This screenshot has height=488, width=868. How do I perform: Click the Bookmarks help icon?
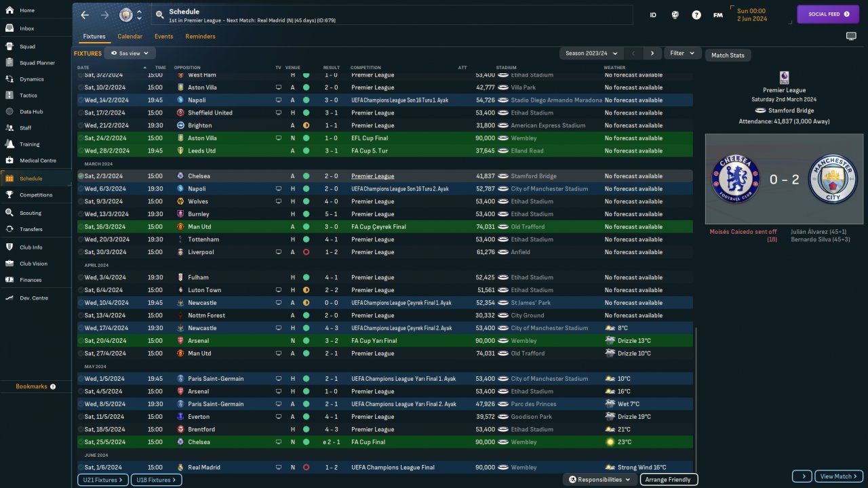tap(53, 386)
